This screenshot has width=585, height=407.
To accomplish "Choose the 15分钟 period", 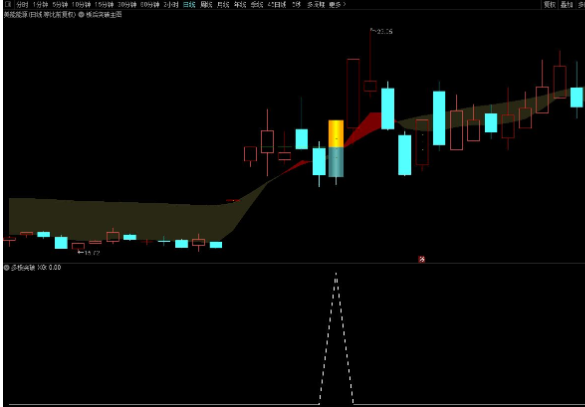I will (x=103, y=4).
